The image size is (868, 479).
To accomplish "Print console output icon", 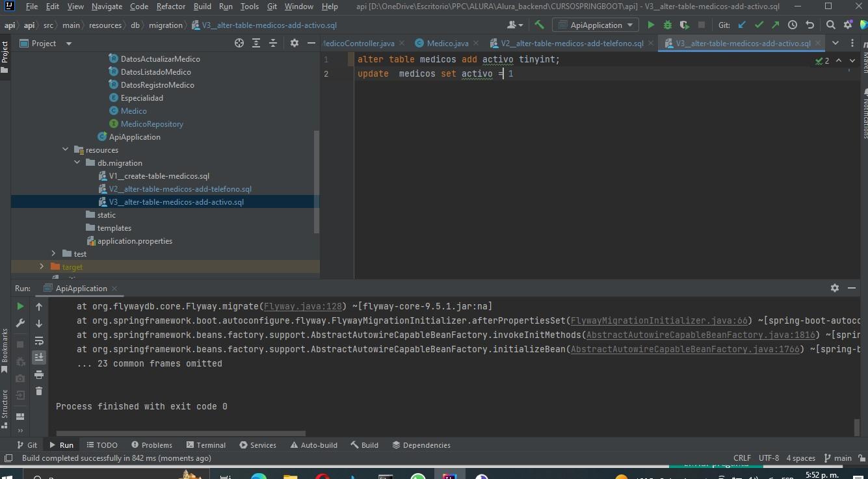I will point(39,374).
